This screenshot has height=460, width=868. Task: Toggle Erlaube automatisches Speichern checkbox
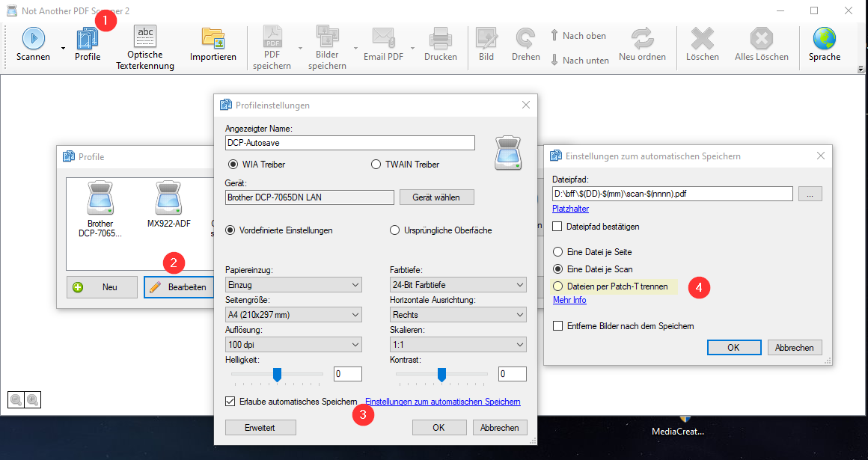coord(230,402)
